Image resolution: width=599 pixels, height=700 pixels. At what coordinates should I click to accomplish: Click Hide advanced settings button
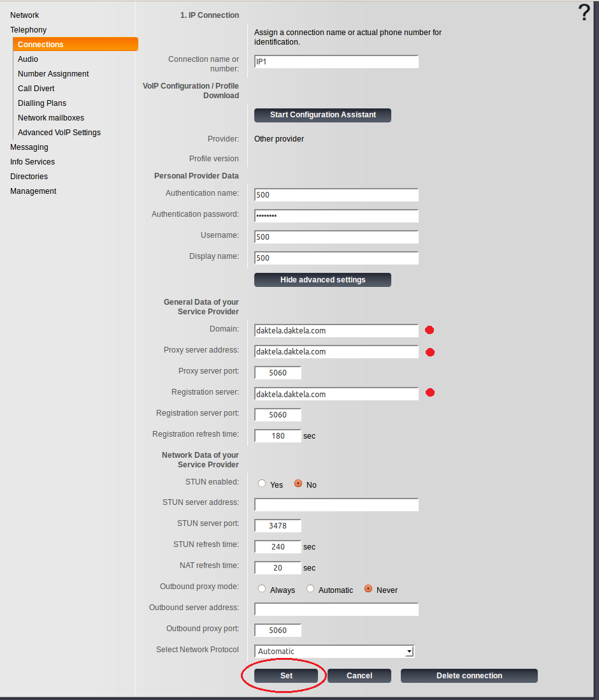322,280
